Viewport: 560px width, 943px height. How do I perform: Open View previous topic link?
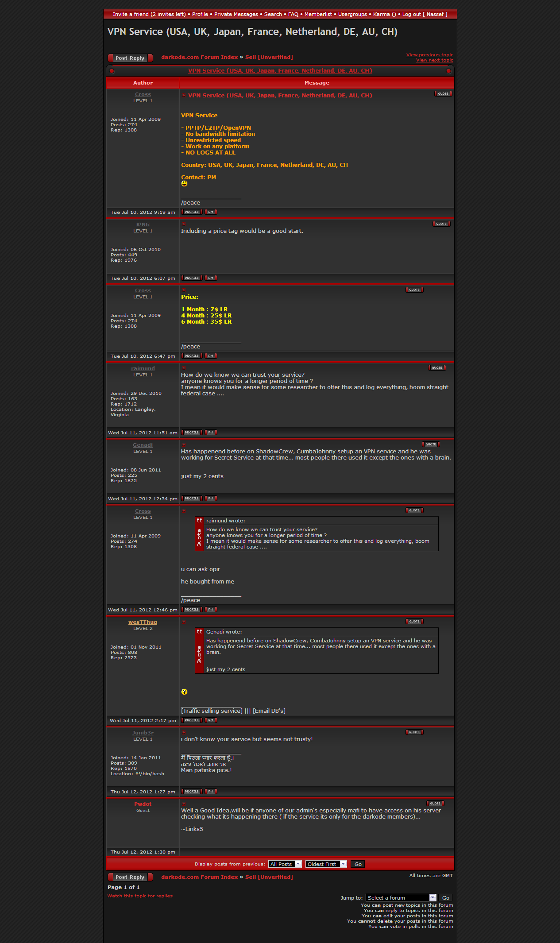[x=429, y=55]
